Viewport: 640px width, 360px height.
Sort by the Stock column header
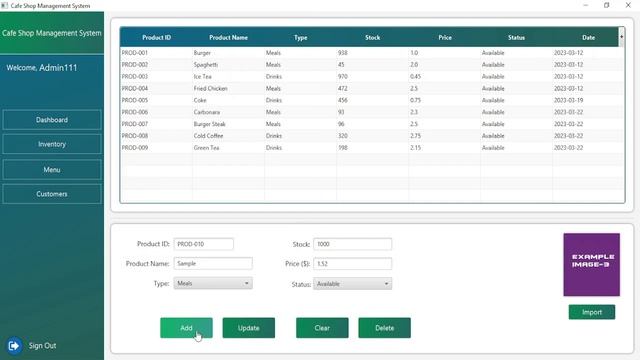pos(372,38)
